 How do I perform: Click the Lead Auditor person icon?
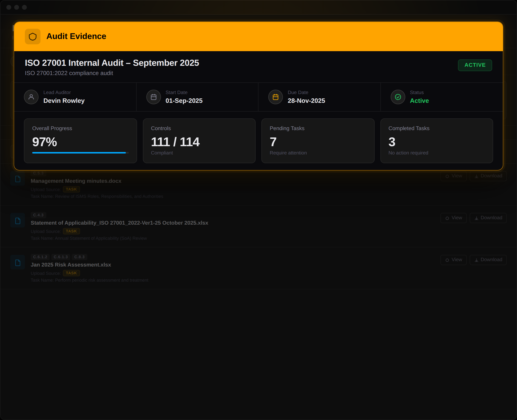click(31, 97)
